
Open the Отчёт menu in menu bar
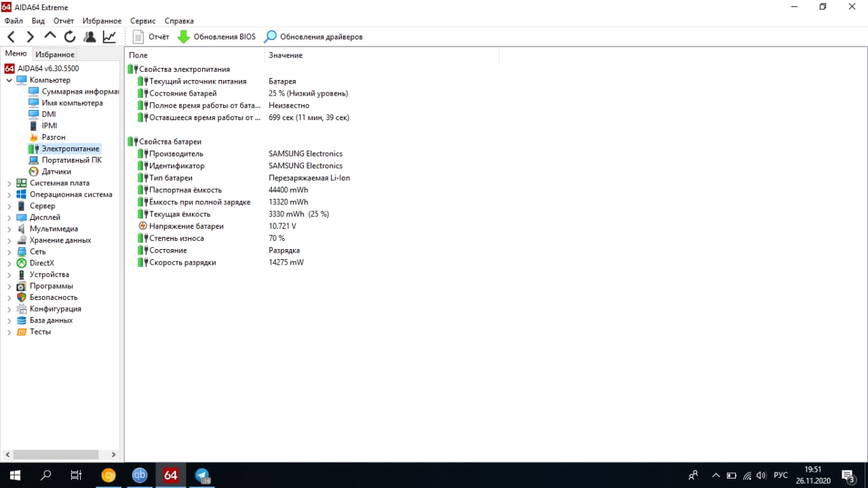coord(64,21)
